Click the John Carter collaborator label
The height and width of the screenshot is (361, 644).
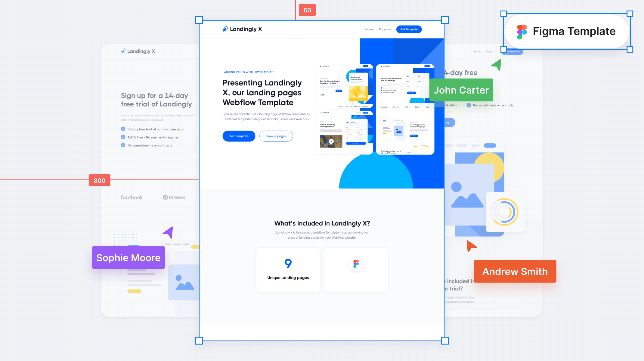(461, 90)
